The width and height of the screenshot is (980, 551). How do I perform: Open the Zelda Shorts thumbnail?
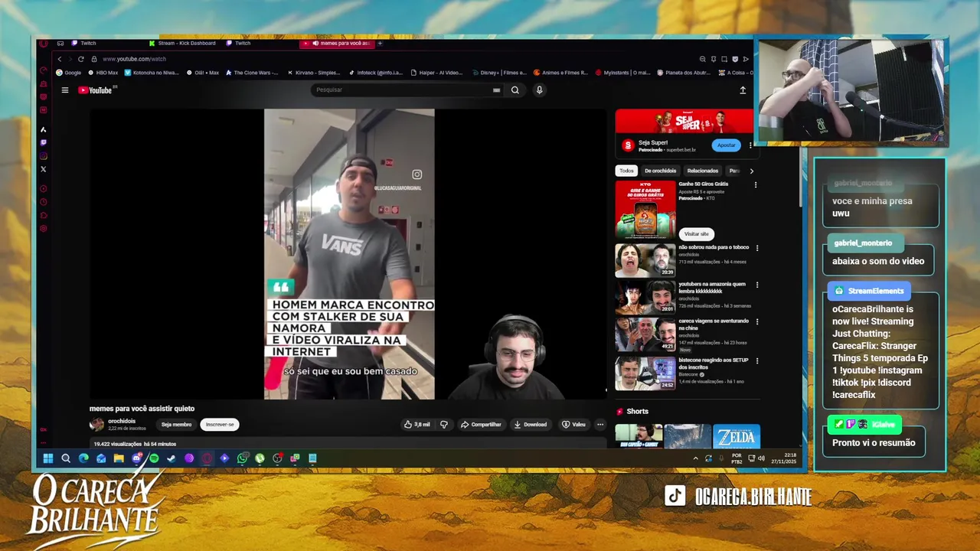tap(737, 436)
